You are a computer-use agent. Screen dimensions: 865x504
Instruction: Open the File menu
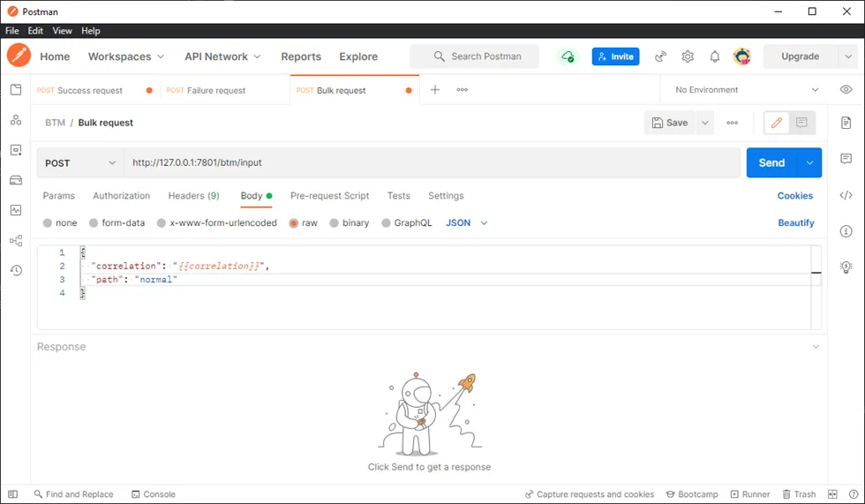[x=12, y=31]
